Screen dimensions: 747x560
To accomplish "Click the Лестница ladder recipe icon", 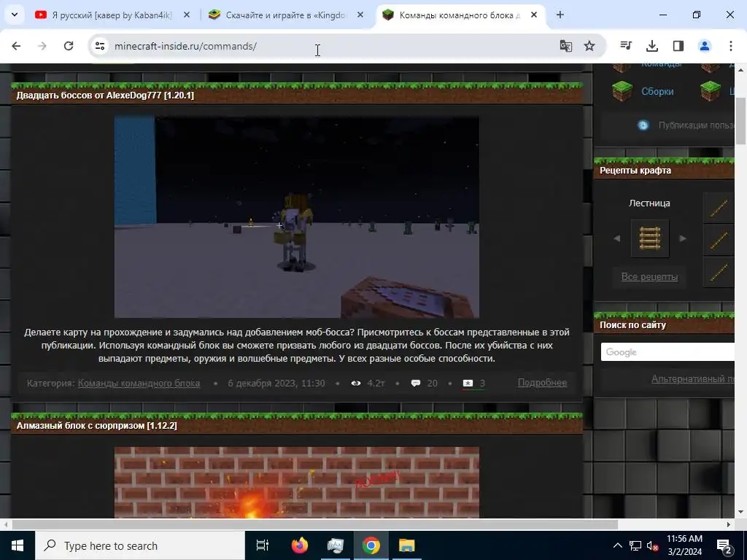I will coord(650,238).
